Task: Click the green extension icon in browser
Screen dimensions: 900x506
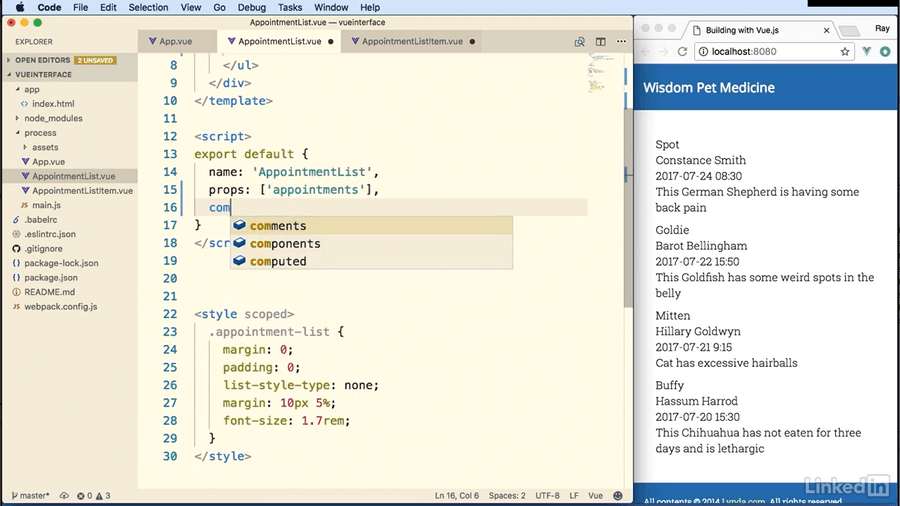Action: point(885,52)
